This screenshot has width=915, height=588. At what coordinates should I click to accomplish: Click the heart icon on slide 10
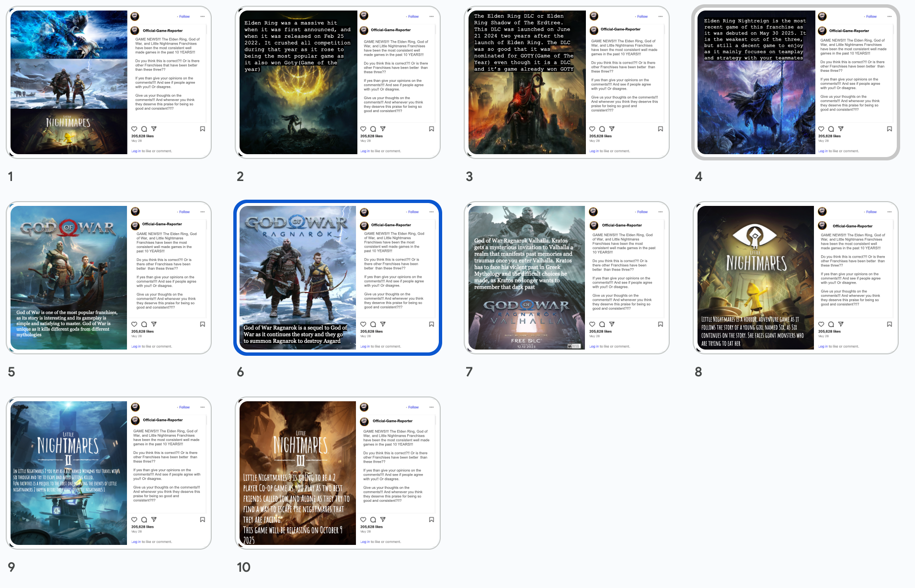363,520
